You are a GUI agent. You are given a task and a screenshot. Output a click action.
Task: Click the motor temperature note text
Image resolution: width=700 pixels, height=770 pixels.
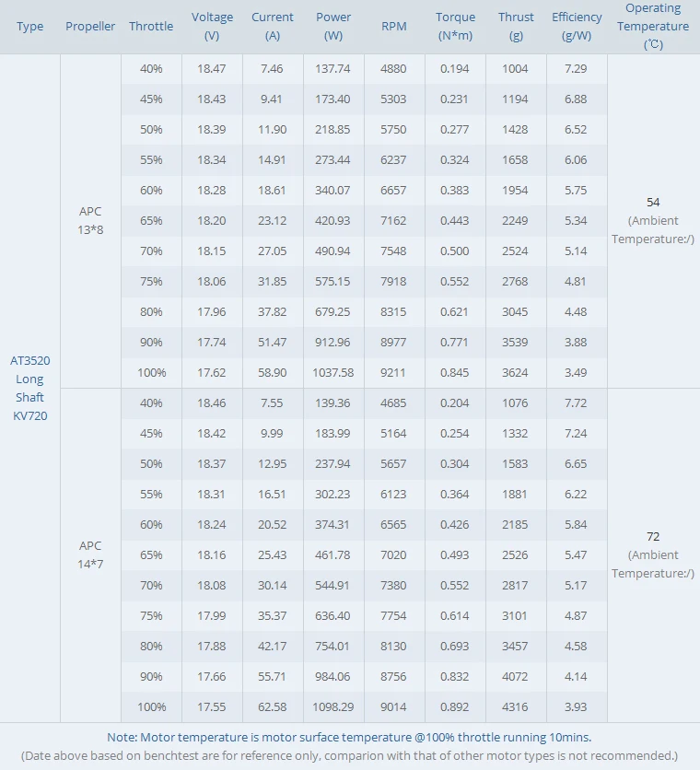pos(349,737)
